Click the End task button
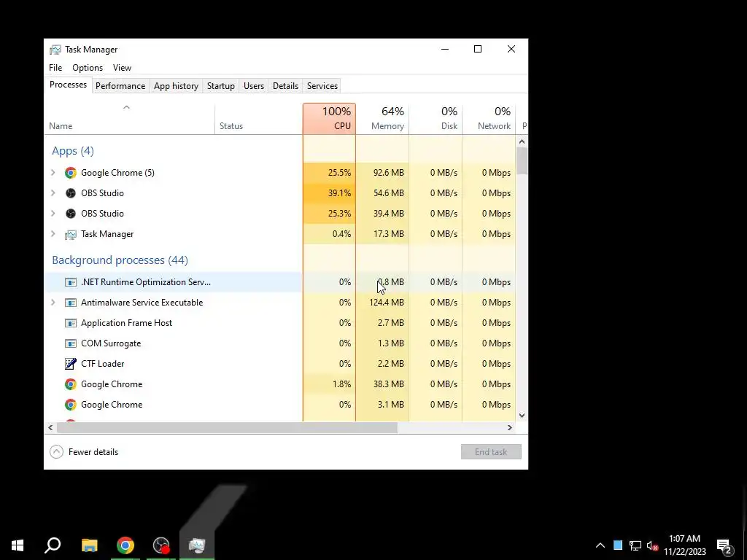 click(x=491, y=452)
